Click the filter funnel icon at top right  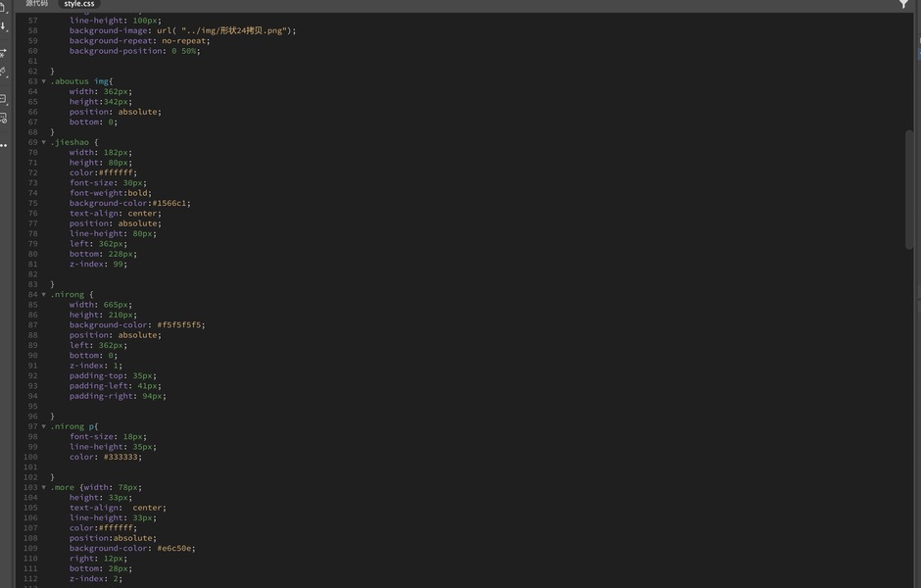click(x=903, y=5)
